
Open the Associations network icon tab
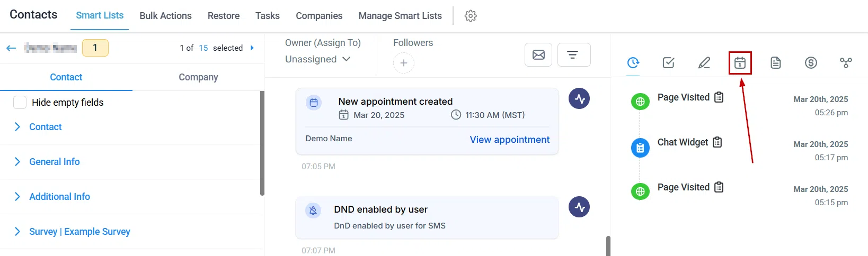pos(846,63)
